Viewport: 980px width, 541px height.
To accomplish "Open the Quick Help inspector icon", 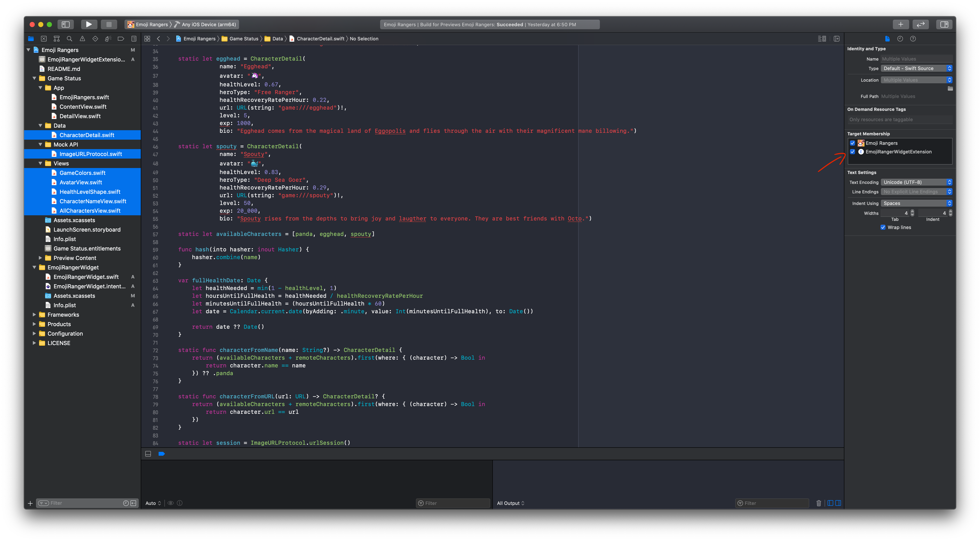I will (913, 38).
